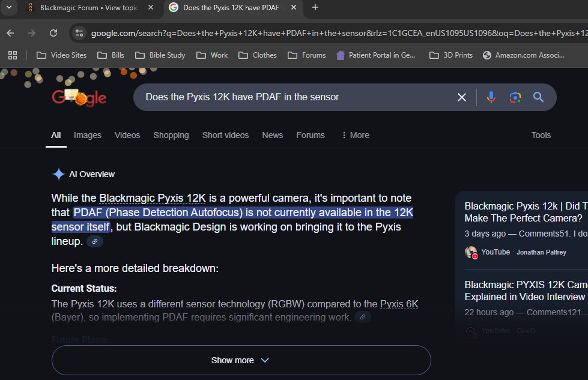Open the Chrome apps grid shortcut
Viewport: 588px width, 380px height.
(x=13, y=55)
